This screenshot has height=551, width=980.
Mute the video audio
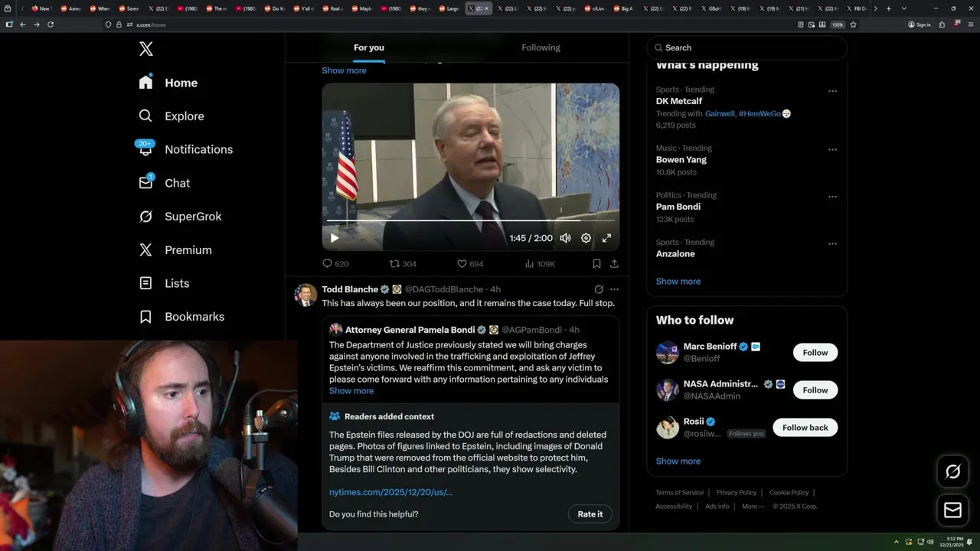[x=565, y=238]
